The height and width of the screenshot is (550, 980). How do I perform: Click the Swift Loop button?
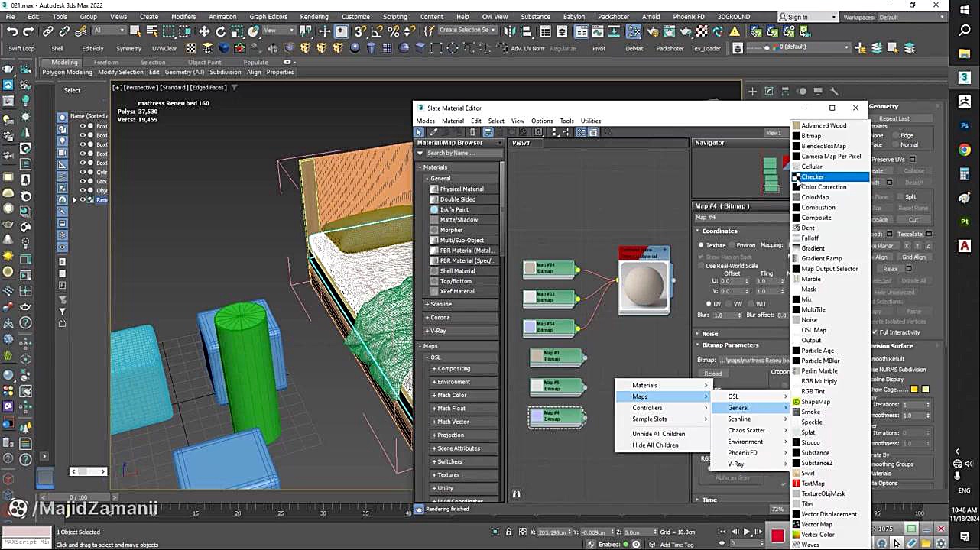(21, 48)
